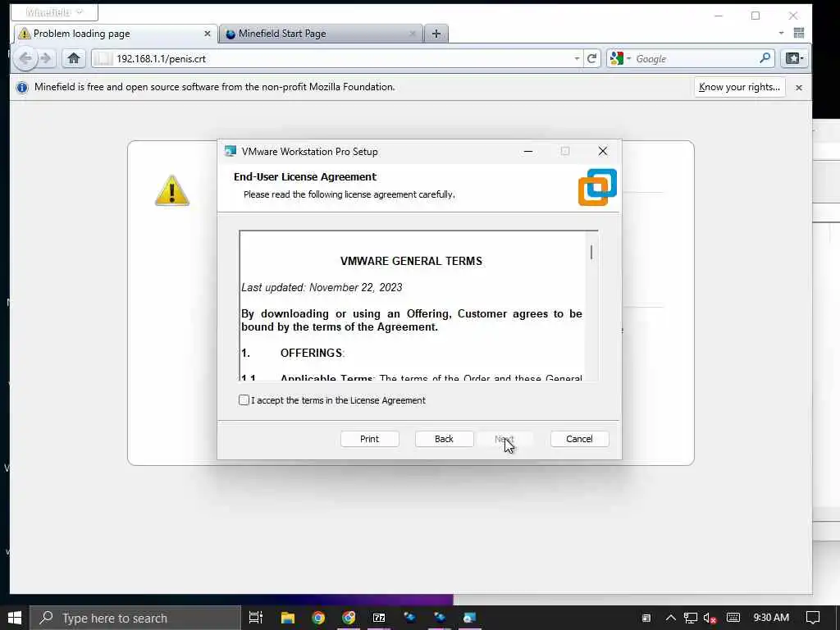This screenshot has height=630, width=840.
Task: Open the bookmarks star menu button
Action: coord(794,58)
